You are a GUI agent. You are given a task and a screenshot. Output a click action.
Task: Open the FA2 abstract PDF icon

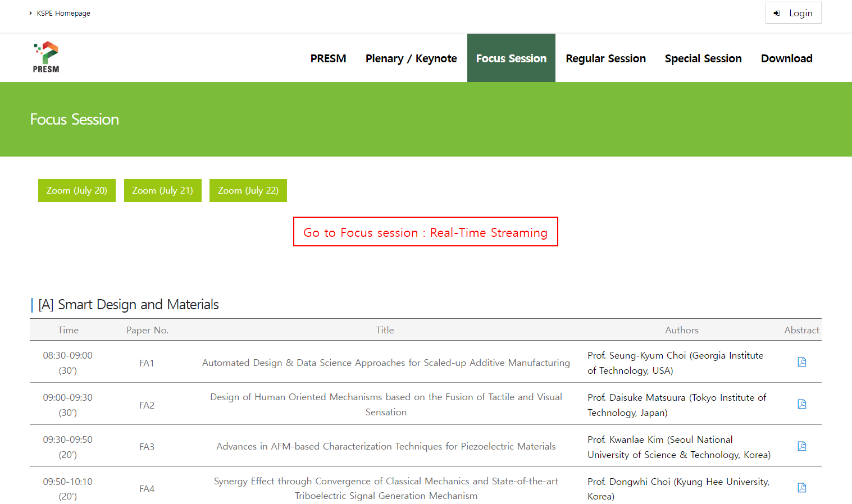802,404
